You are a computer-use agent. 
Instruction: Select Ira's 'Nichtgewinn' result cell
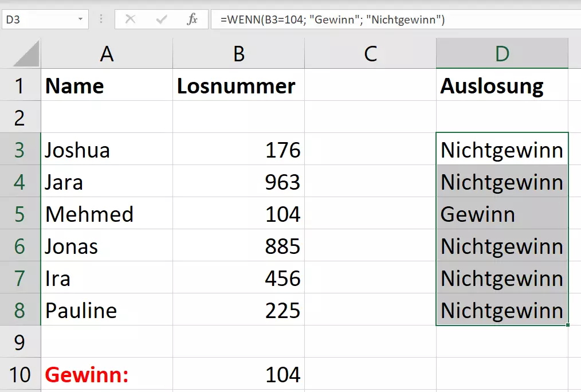point(502,278)
